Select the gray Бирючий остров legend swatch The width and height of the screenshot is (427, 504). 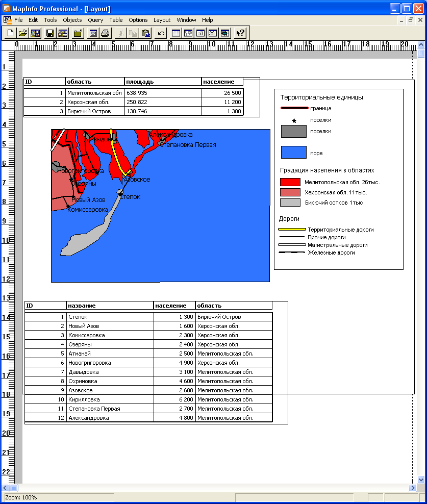pos(290,203)
